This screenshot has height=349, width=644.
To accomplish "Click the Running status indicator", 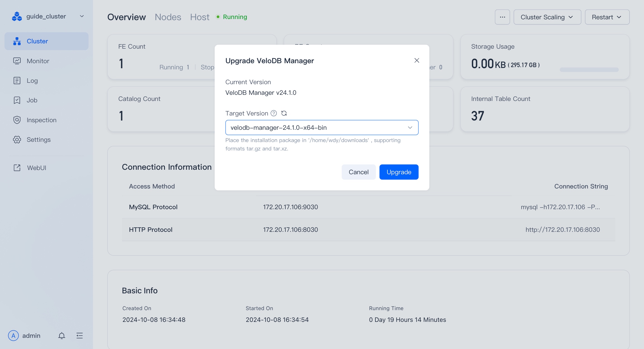I will [232, 17].
